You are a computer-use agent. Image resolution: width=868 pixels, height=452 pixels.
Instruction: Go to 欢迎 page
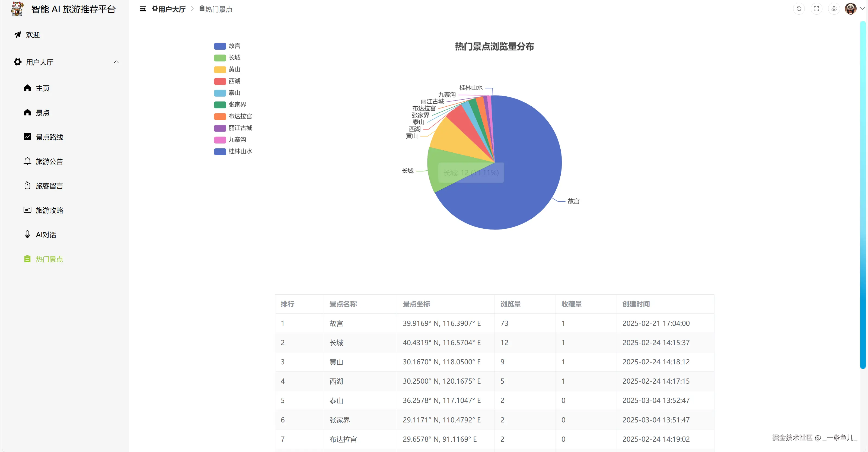pyautogui.click(x=33, y=35)
